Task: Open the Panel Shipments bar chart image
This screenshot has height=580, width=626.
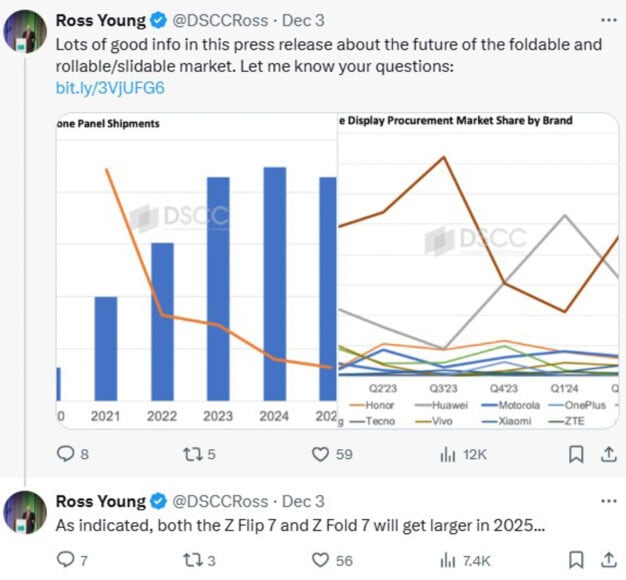Action: tap(196, 271)
